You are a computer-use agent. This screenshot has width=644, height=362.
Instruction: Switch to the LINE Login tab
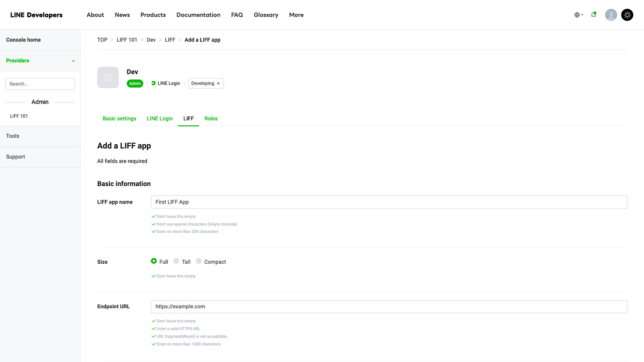[160, 119]
